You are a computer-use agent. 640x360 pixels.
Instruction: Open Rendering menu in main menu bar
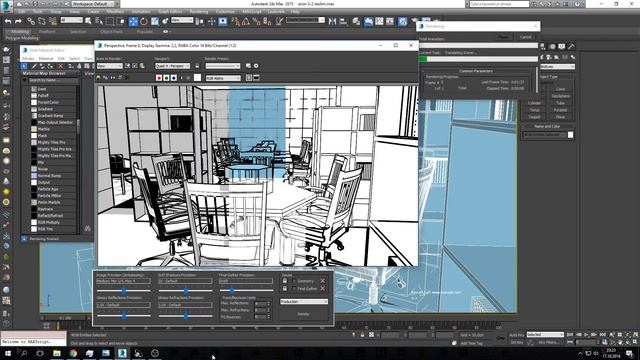pos(199,11)
